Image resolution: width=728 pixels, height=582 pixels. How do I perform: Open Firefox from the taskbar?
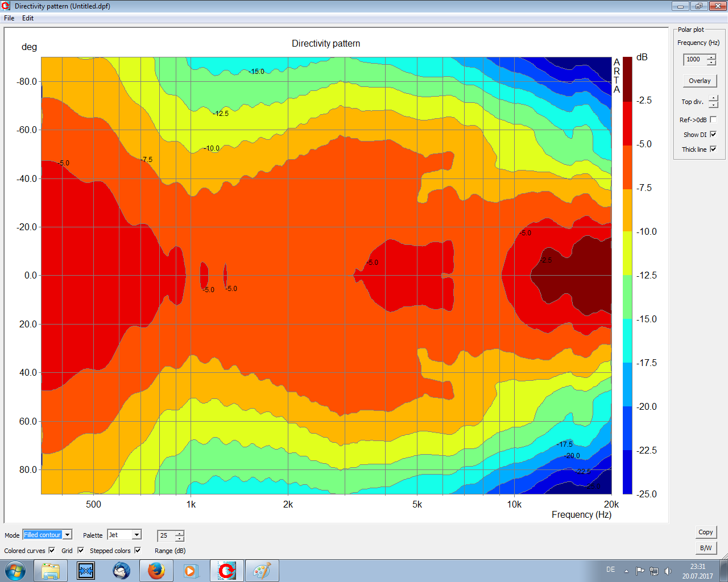[156, 570]
